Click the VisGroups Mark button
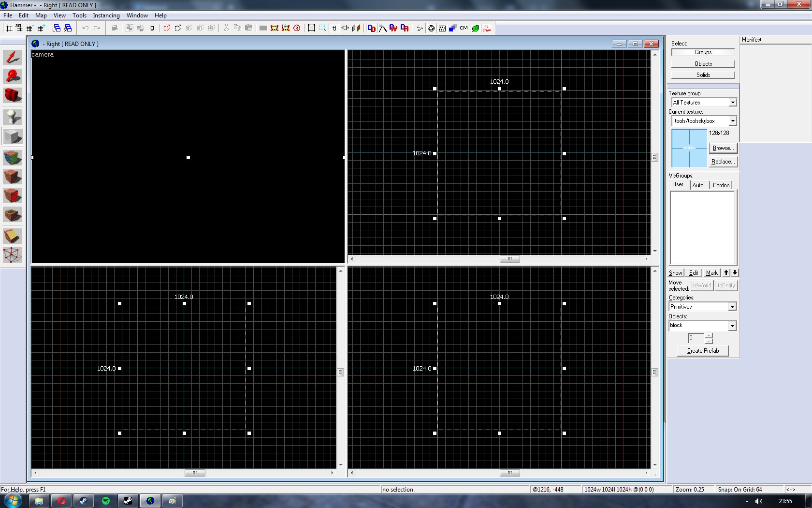 711,273
